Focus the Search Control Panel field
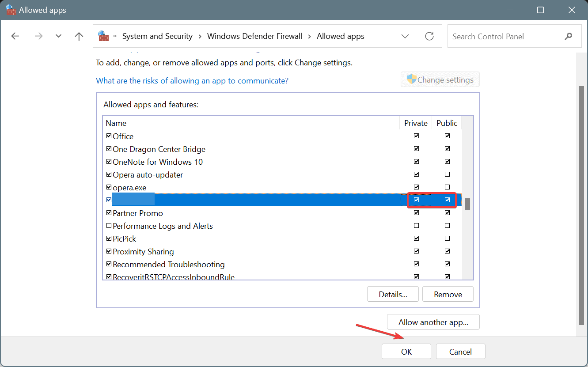This screenshot has height=367, width=588. pos(514,36)
